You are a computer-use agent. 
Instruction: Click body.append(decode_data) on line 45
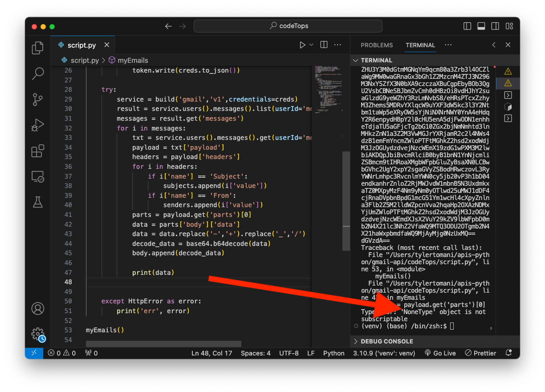(178, 253)
